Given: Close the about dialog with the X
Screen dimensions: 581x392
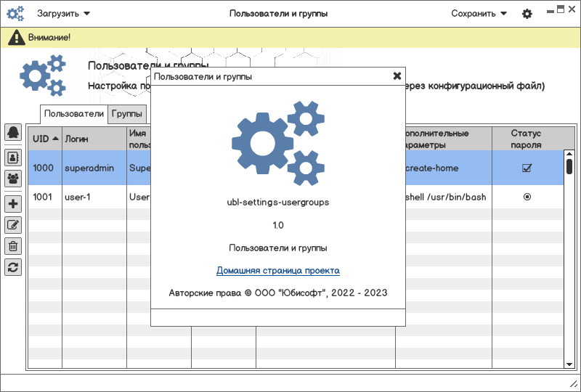Looking at the screenshot, I should coord(397,75).
